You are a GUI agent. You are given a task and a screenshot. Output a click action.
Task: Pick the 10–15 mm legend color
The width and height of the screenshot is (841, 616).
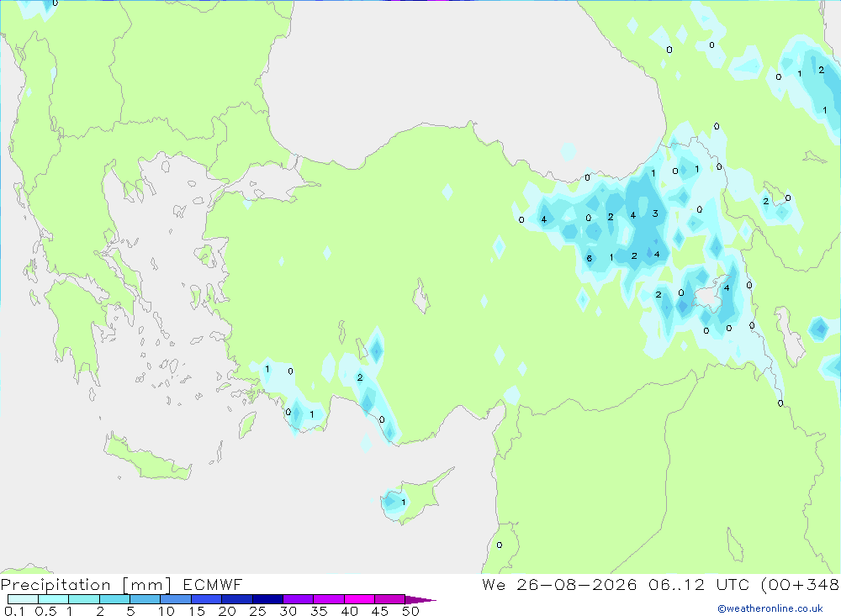176,599
